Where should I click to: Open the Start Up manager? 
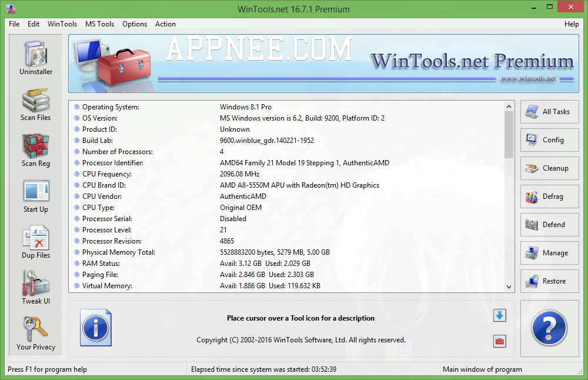point(36,196)
